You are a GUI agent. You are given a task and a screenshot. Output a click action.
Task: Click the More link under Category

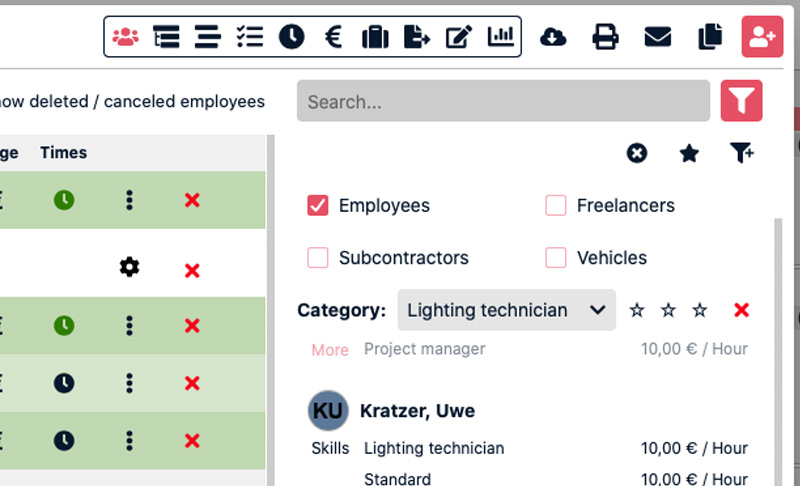click(x=330, y=350)
